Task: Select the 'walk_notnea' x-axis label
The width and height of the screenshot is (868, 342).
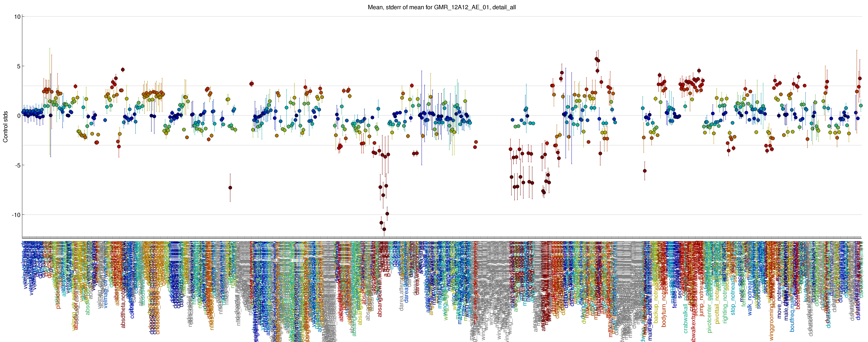Action: [x=750, y=300]
